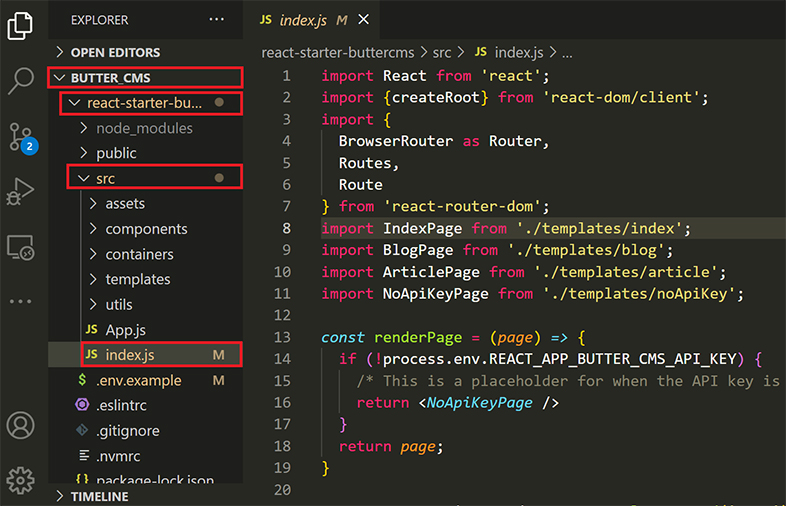This screenshot has width=786, height=506.
Task: Click REACT_APP_BUTTER_CMS_API_KEY in the code
Action: click(613, 359)
